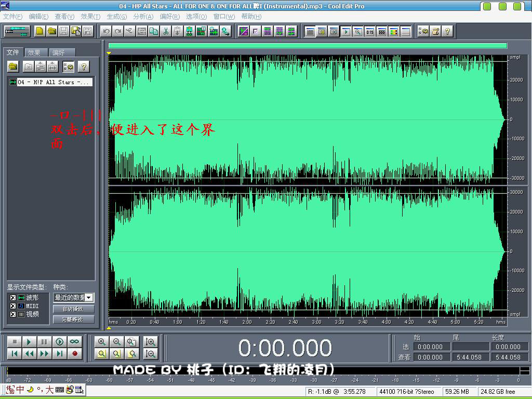Click the 2:00 mark on the time ruler

pos(247,322)
